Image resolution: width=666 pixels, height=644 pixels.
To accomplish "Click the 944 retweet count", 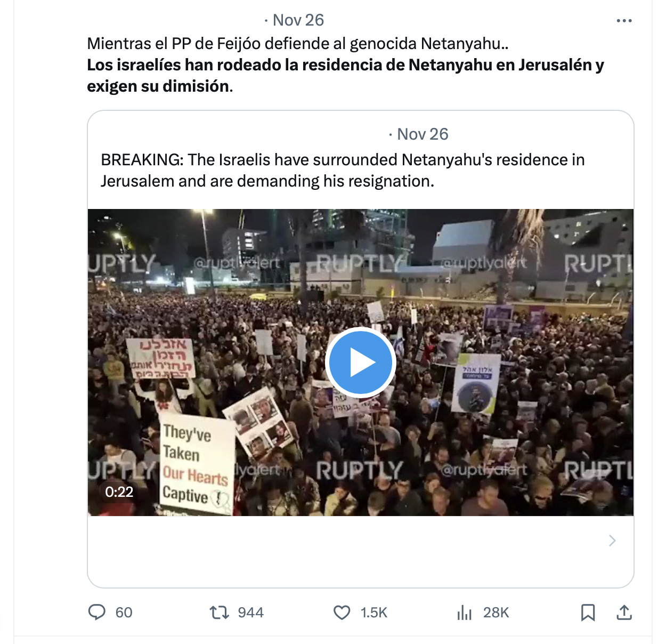I will pyautogui.click(x=251, y=613).
